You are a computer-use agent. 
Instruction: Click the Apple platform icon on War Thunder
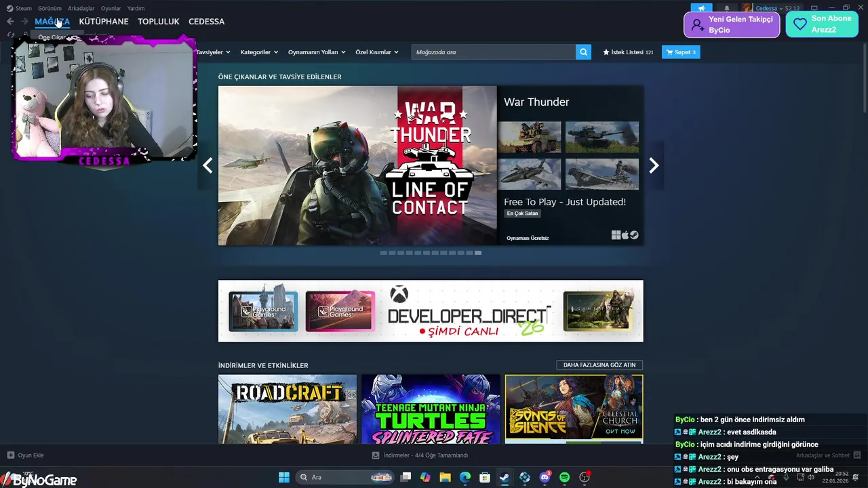(x=625, y=235)
